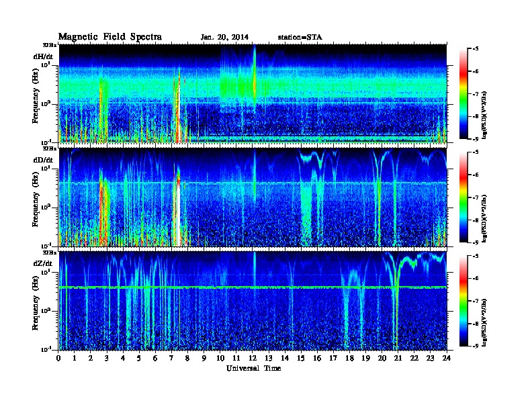Viewport: 532px width, 411px height.
Task: Click the 10^0 frequency tick of dZ/dt panel
Action: 46,310
